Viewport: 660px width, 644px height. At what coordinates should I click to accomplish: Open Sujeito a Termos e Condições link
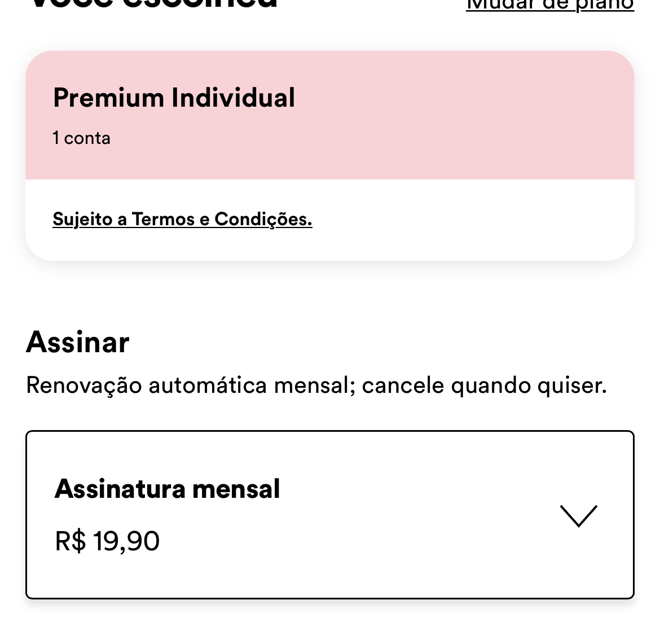point(182,219)
